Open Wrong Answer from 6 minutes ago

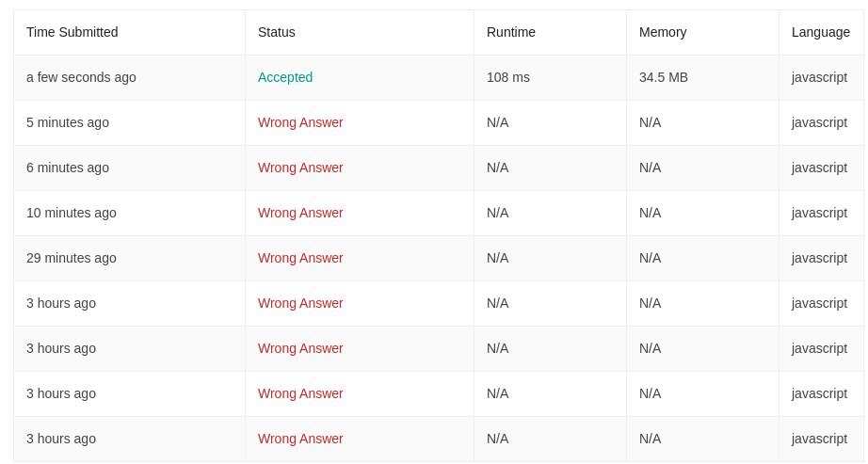(300, 168)
